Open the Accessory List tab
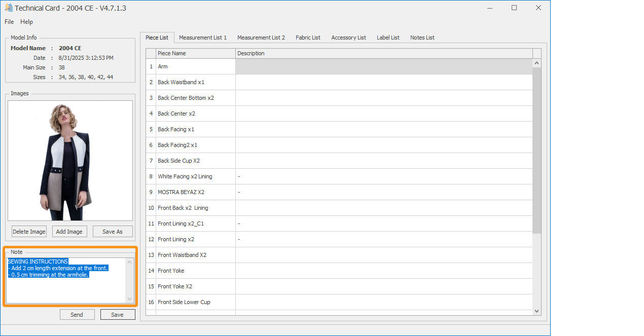The height and width of the screenshot is (336, 644). tap(348, 38)
